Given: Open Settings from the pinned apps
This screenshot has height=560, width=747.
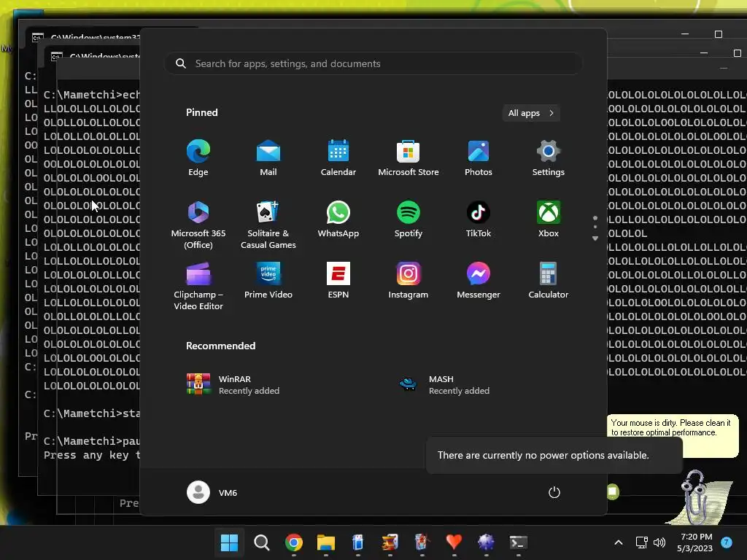Looking at the screenshot, I should coord(549,158).
